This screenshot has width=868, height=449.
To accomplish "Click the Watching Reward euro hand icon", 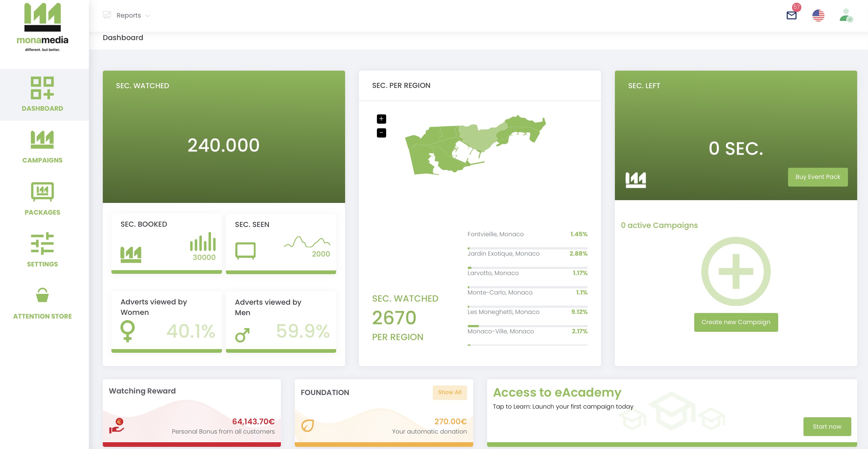I will point(117,426).
